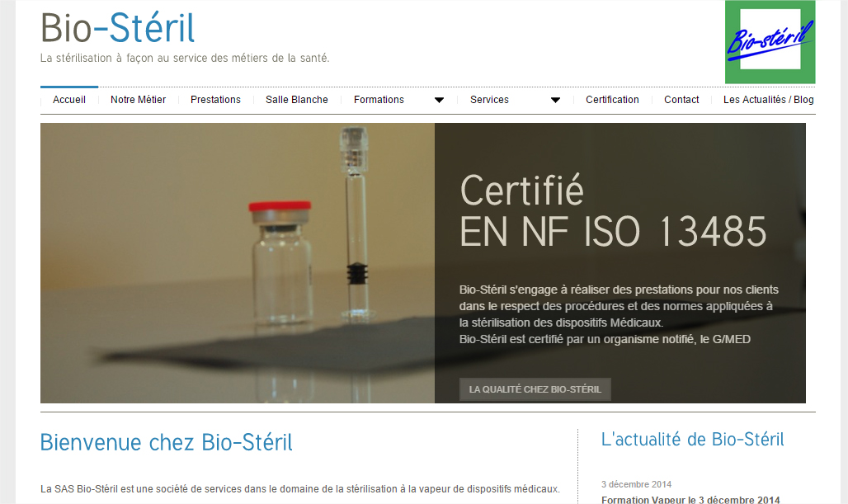Expand the Services dropdown arrow
The image size is (848, 504).
tap(556, 100)
